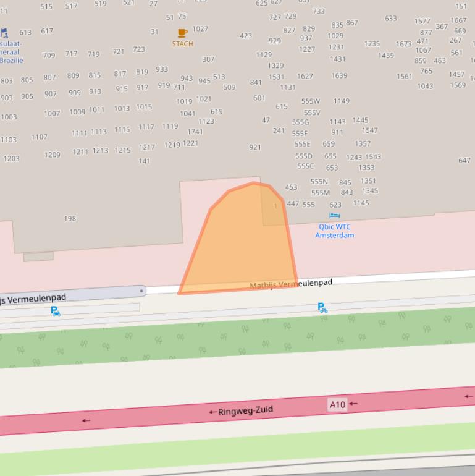Click house number 647
This screenshot has height=476, width=475.
pos(464,161)
